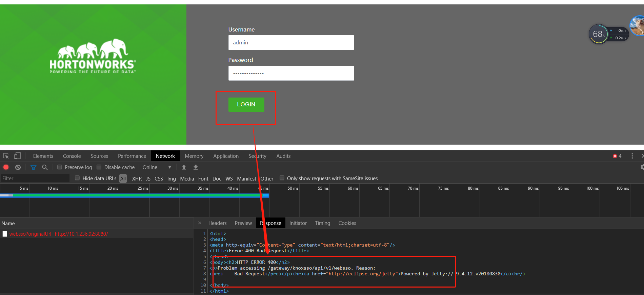The image size is (644, 295).
Task: Enable Preserve log checkbox
Action: coord(60,167)
